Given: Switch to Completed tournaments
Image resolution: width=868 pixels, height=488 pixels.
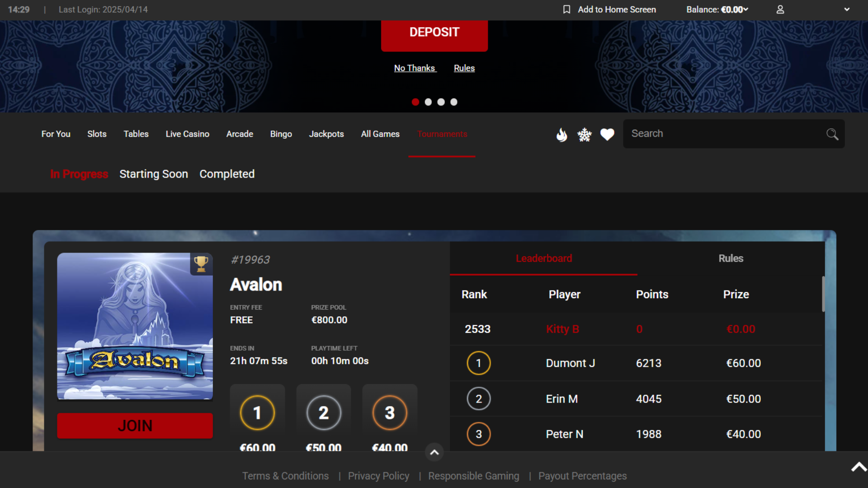Looking at the screenshot, I should pyautogui.click(x=227, y=174).
